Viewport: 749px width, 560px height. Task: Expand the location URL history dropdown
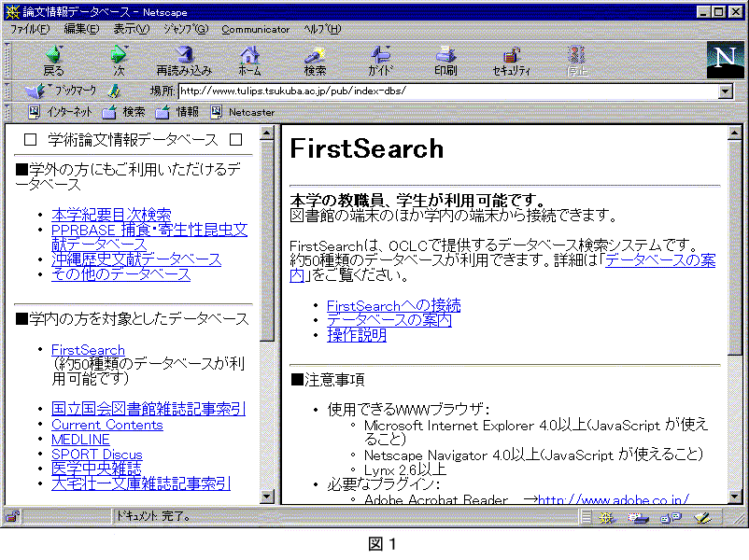[725, 91]
